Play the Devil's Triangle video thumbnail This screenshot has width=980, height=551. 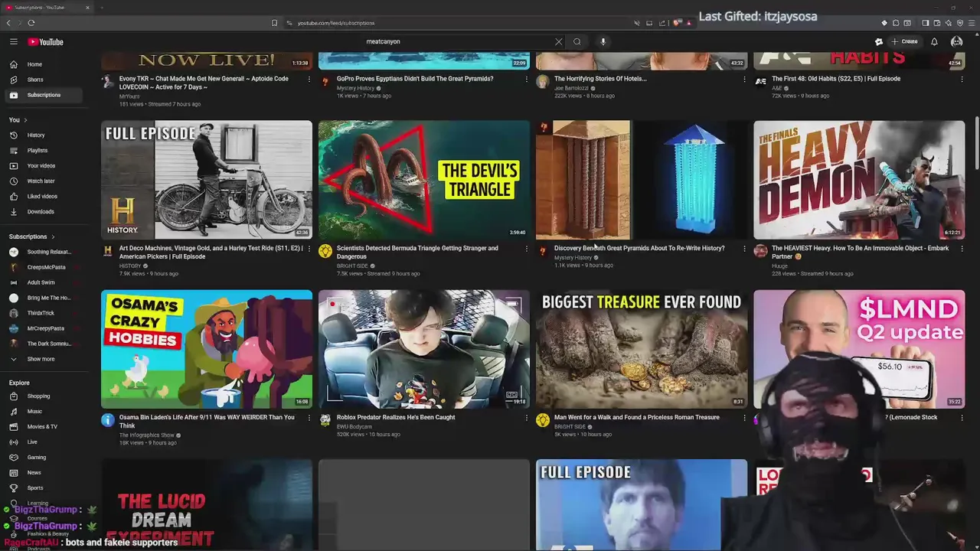click(423, 180)
